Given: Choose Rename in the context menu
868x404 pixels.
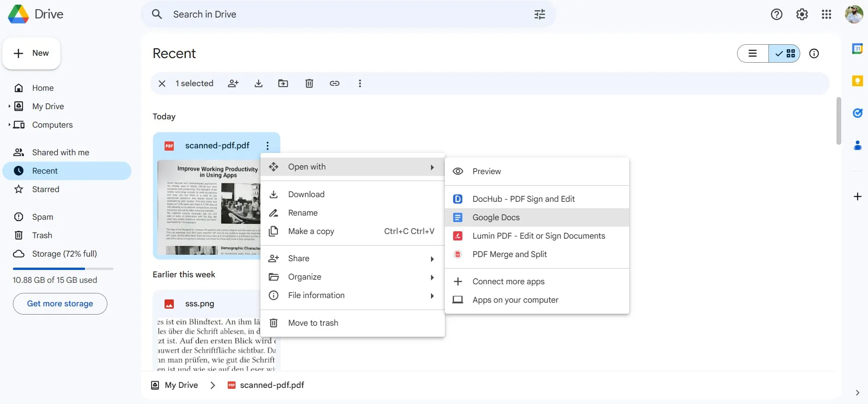Looking at the screenshot, I should coord(352,213).
